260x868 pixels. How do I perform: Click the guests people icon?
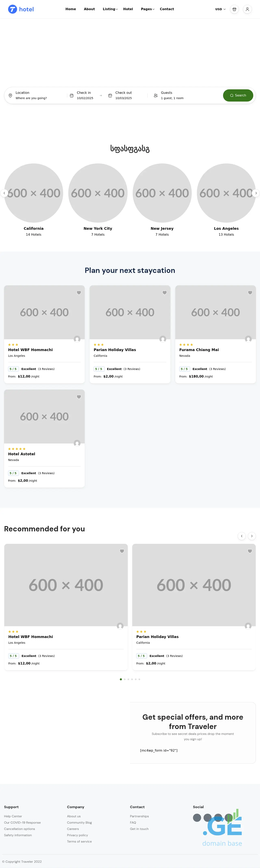click(156, 96)
